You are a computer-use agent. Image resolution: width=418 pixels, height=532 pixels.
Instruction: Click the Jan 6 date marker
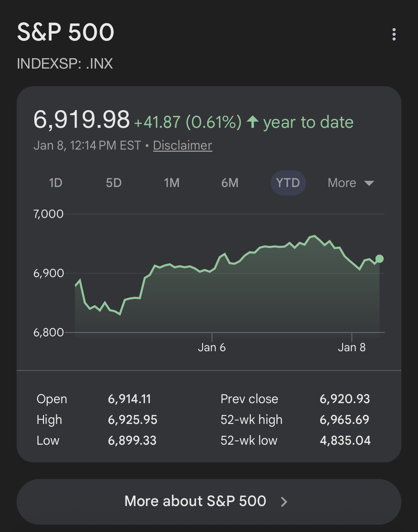(x=212, y=347)
